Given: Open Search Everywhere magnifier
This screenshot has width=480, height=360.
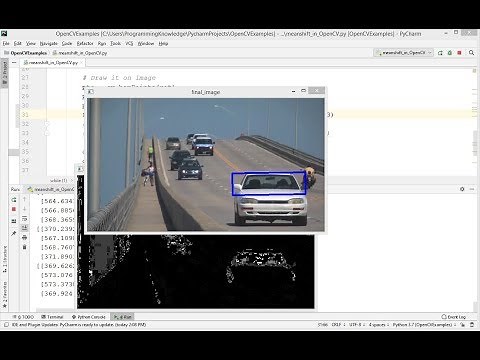Looking at the screenshot, I should (471, 53).
